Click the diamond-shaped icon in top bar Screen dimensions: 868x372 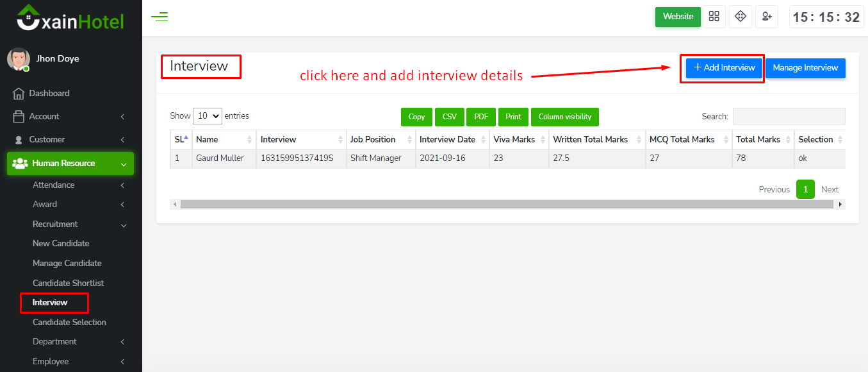[x=741, y=17]
